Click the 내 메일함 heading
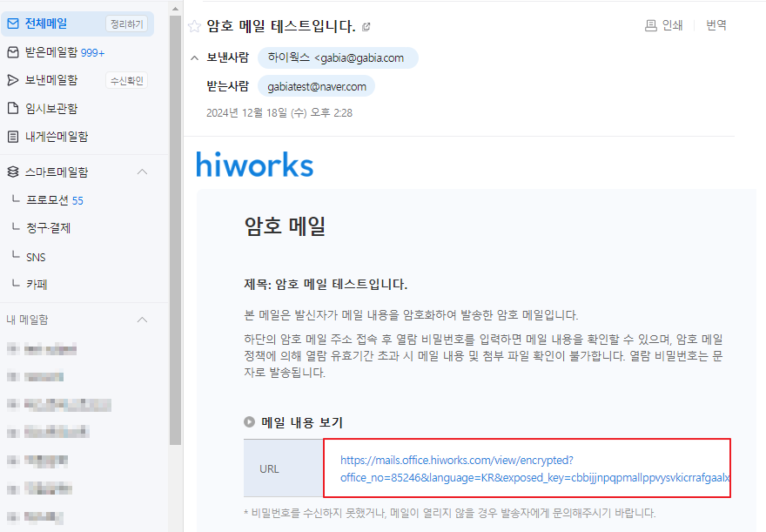 (27, 320)
